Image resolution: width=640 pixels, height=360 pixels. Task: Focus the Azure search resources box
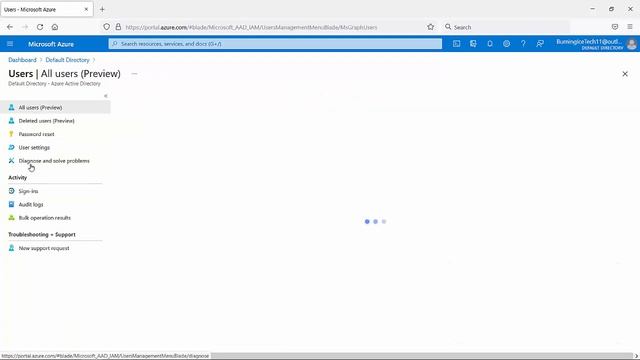click(x=275, y=44)
